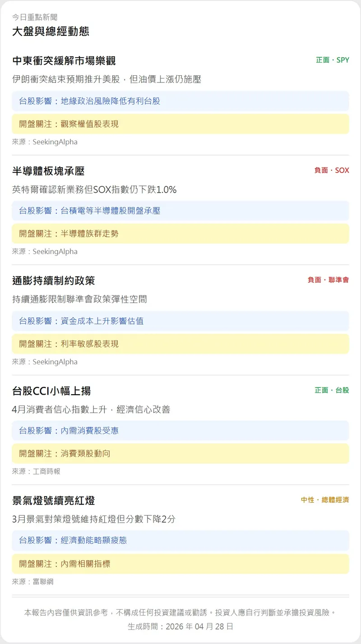
Task: Select the 資金成本上升影響估值 impact box
Action: coord(180,321)
